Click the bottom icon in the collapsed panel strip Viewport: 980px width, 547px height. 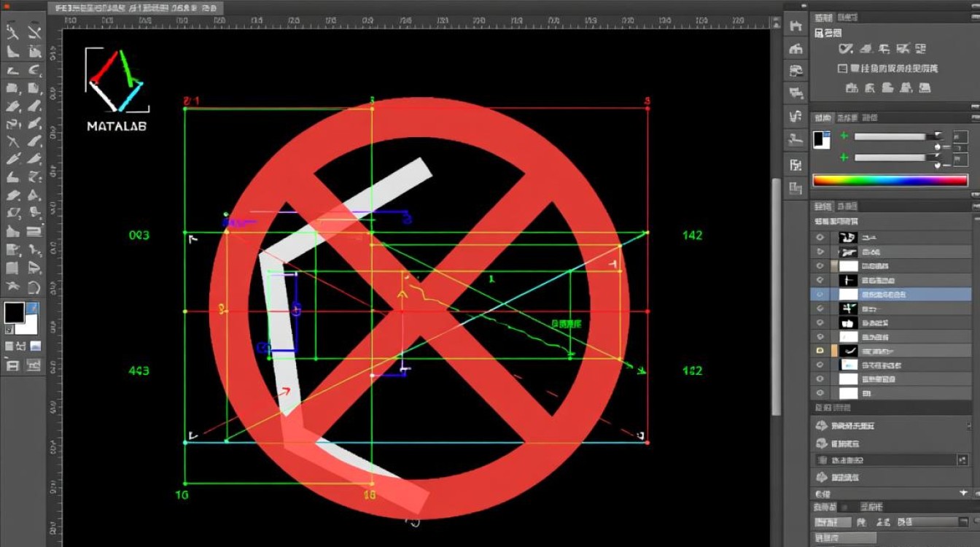[796, 189]
